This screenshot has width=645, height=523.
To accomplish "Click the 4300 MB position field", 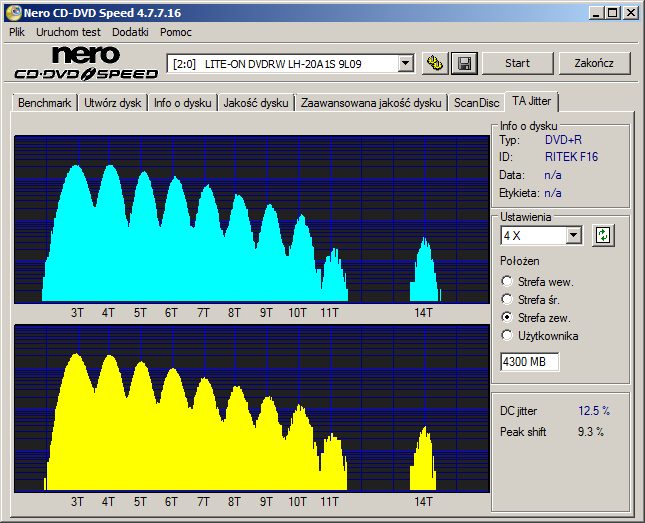I will coord(530,362).
